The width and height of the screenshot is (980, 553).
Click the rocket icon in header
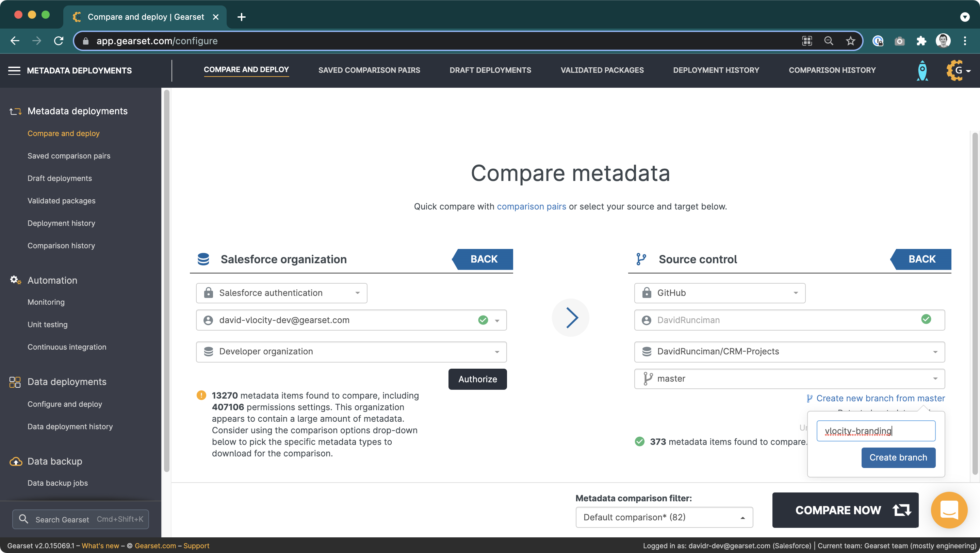click(922, 71)
